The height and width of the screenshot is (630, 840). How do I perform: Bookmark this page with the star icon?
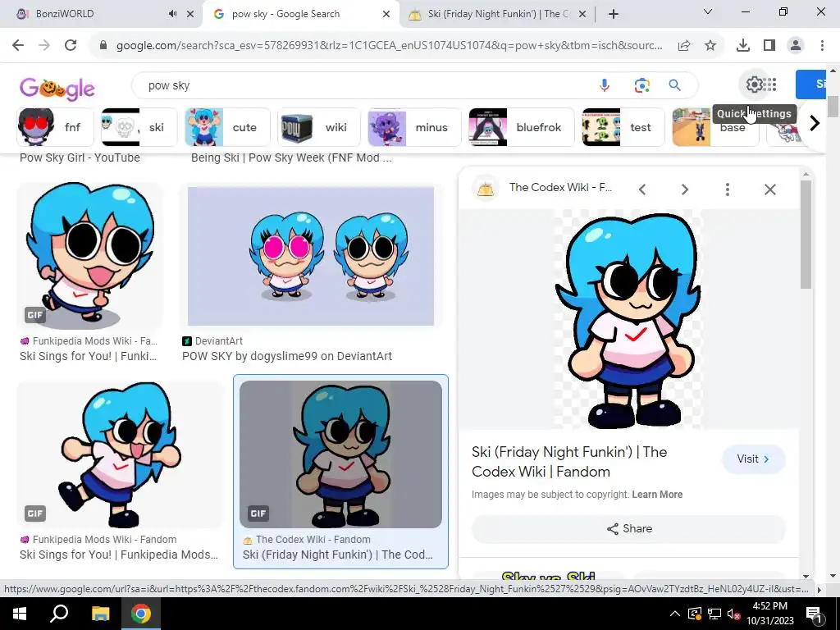click(x=710, y=46)
